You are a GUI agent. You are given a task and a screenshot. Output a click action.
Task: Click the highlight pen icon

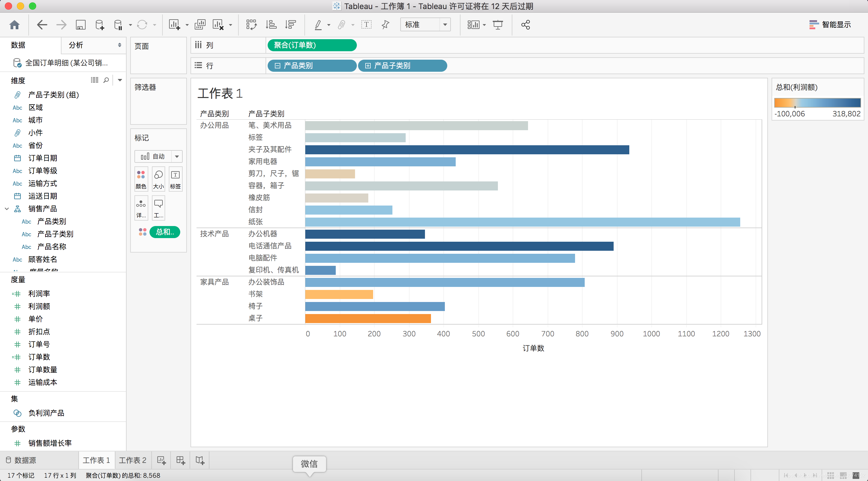click(x=318, y=25)
